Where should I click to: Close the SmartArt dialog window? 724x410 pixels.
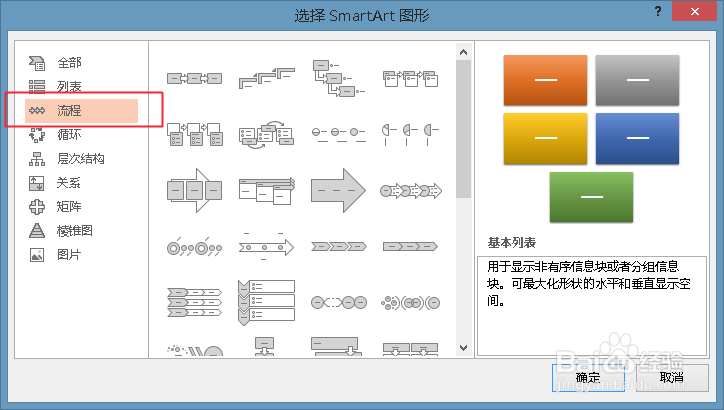[694, 12]
